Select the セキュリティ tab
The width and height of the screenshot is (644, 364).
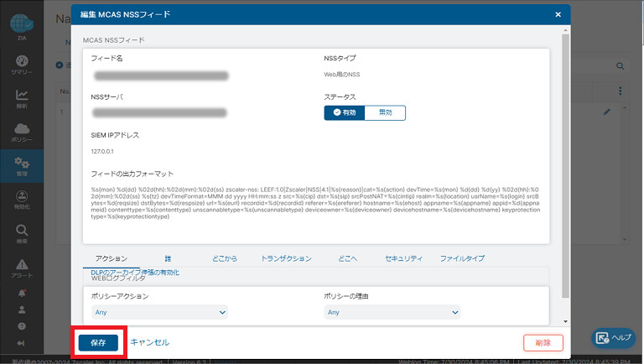click(403, 258)
